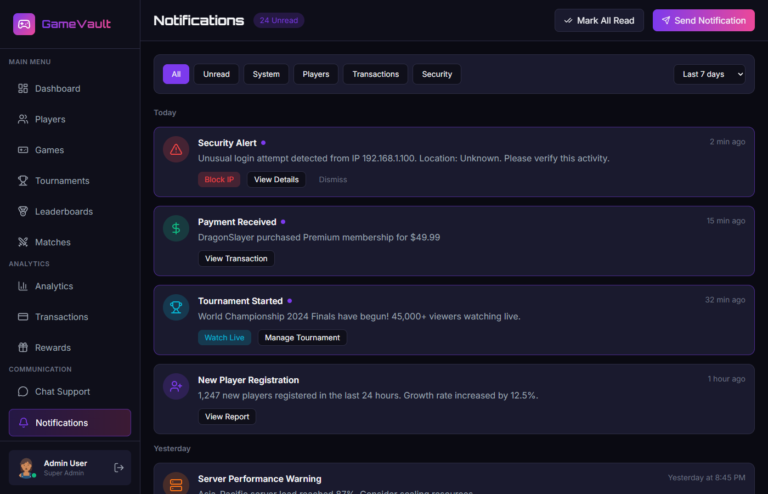
Task: Dismiss the Security Alert notification
Action: pyautogui.click(x=333, y=180)
